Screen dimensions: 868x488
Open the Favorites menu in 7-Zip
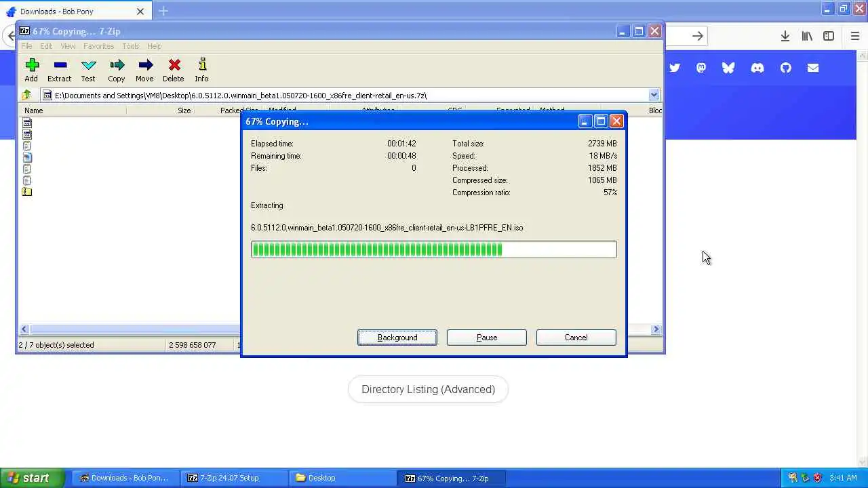click(x=99, y=46)
